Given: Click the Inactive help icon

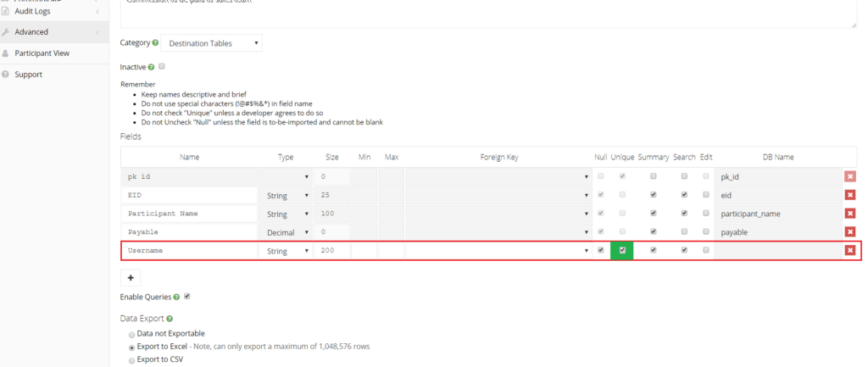Looking at the screenshot, I should point(151,67).
